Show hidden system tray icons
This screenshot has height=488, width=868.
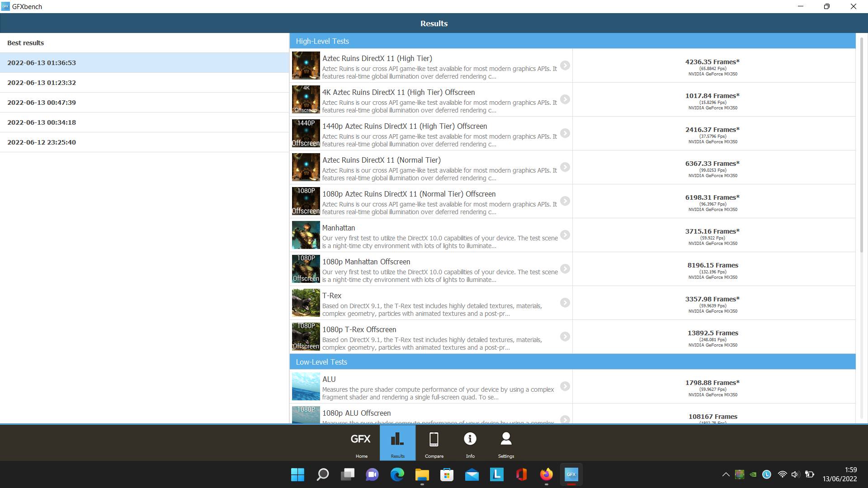click(x=726, y=474)
